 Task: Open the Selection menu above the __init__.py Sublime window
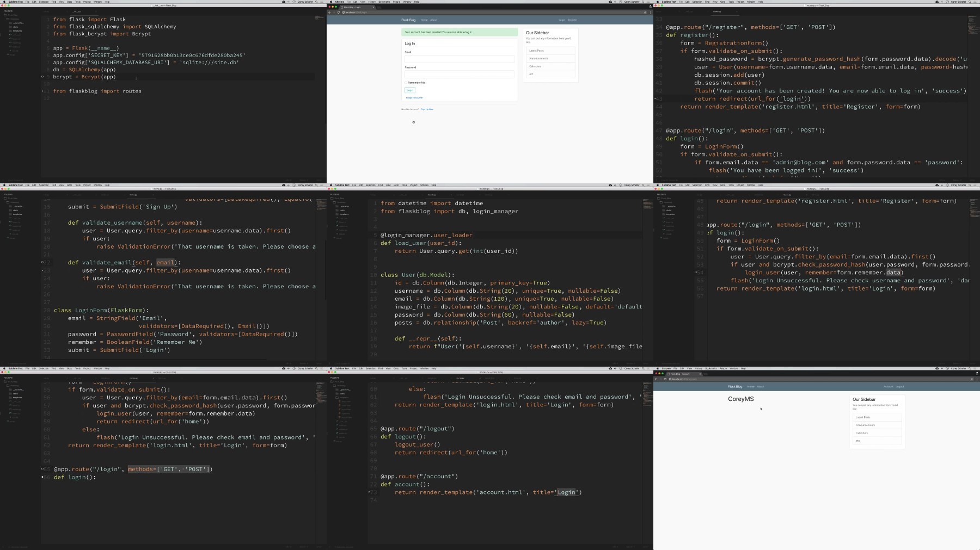[44, 2]
